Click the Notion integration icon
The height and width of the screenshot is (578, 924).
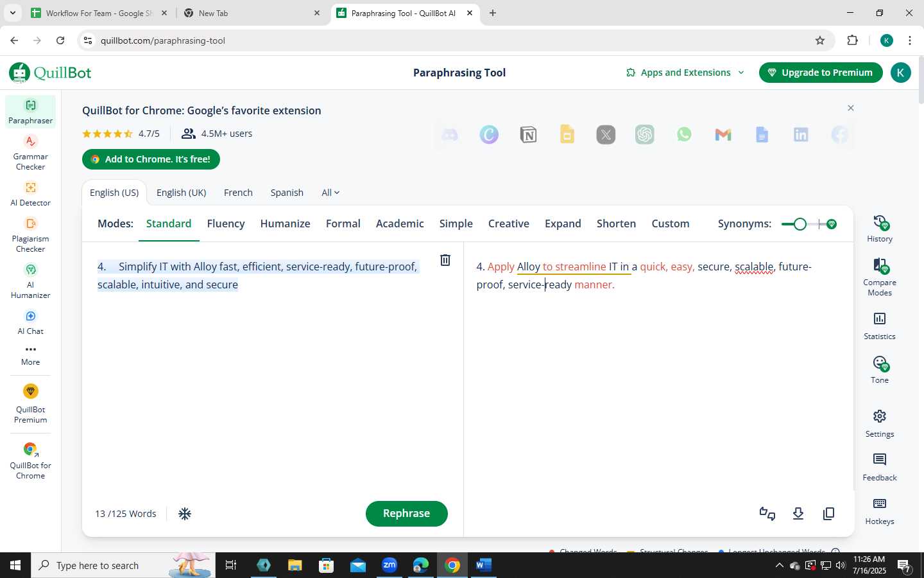[x=528, y=135]
